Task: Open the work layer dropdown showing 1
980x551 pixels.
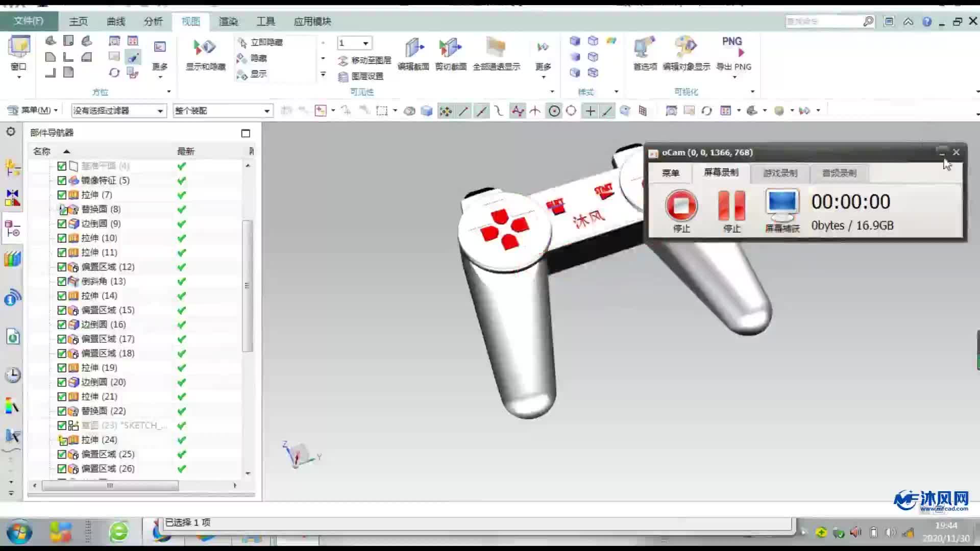Action: 354,43
